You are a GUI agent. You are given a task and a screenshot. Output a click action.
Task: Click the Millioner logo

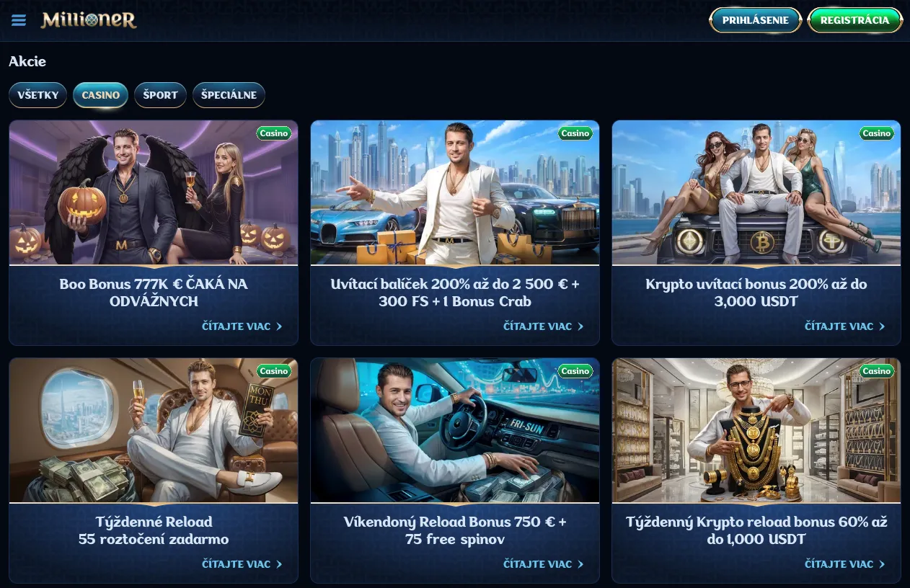(89, 19)
